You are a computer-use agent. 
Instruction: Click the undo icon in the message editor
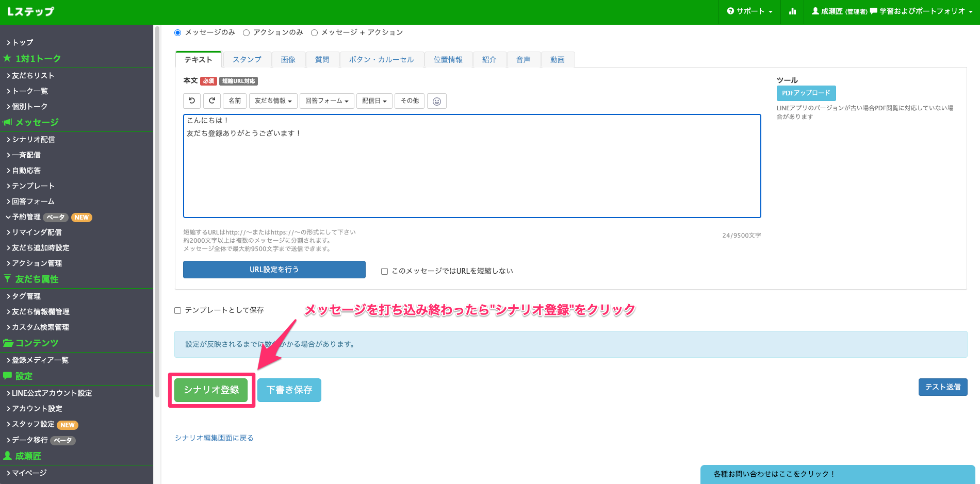pyautogui.click(x=191, y=101)
